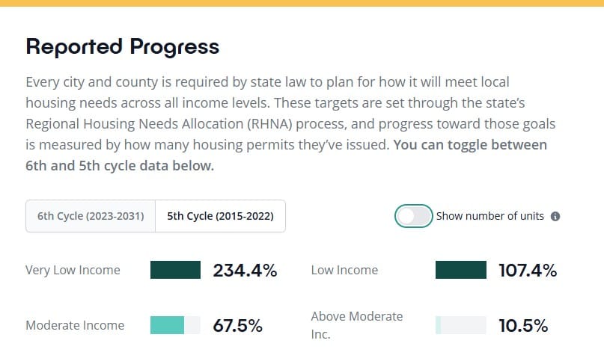604x364 pixels.
Task: Switch to the 6th Cycle (2023-2031) tab
Action: tap(91, 216)
